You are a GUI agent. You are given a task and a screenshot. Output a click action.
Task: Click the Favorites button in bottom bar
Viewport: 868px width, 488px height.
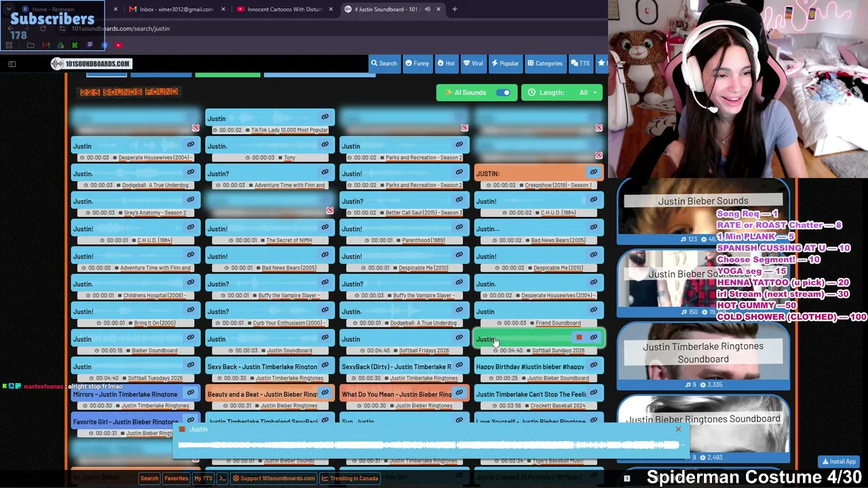(x=176, y=479)
